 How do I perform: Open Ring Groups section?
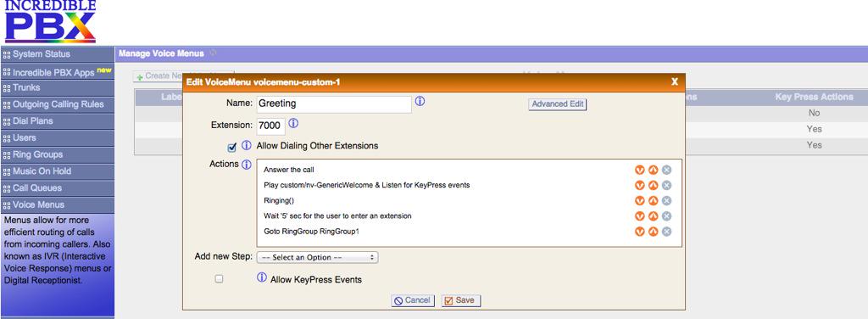pos(58,154)
